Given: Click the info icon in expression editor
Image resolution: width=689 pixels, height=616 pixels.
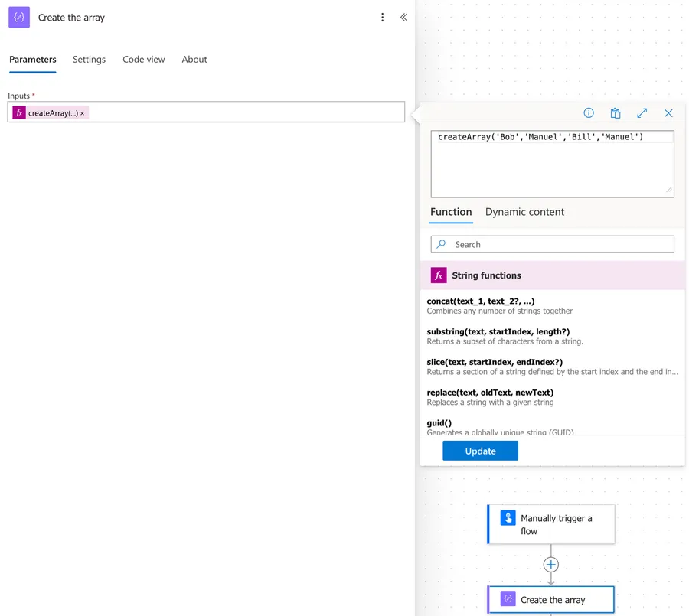Looking at the screenshot, I should point(589,113).
